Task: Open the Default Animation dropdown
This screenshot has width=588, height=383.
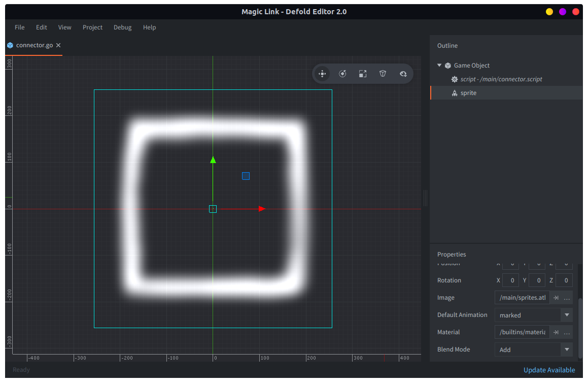Action: coord(567,315)
